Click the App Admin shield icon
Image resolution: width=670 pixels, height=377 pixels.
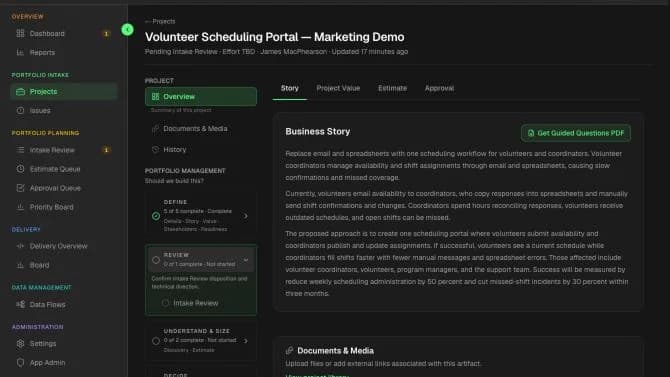click(x=20, y=362)
